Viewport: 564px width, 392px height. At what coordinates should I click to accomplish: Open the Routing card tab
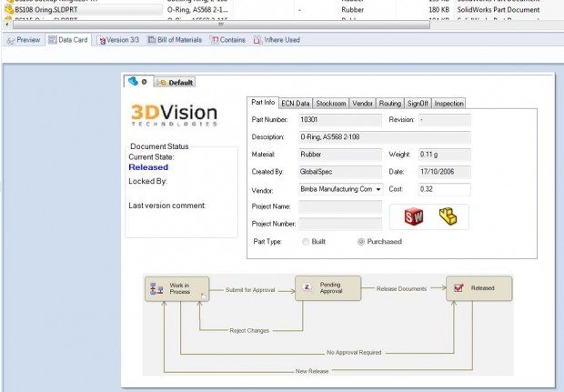390,104
